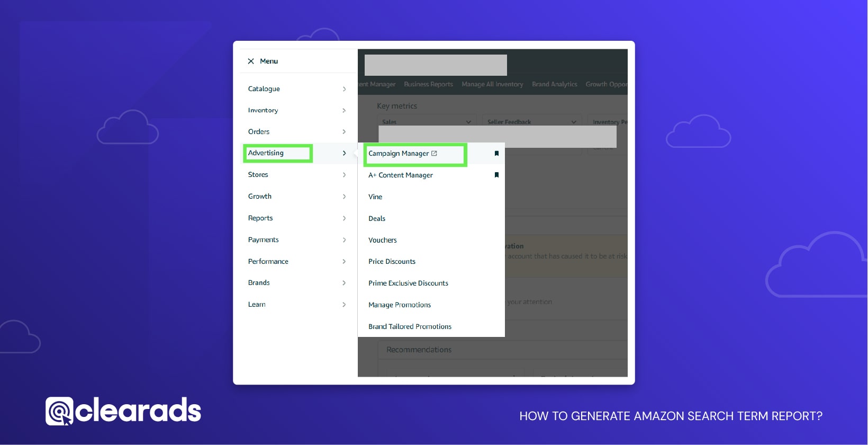Open Deals in the submenu
The image size is (868, 445).
click(x=377, y=219)
